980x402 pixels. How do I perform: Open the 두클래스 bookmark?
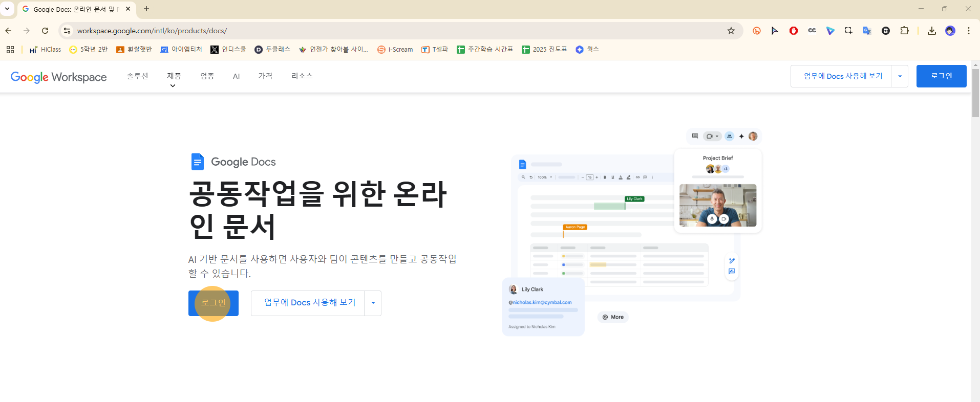(272, 50)
